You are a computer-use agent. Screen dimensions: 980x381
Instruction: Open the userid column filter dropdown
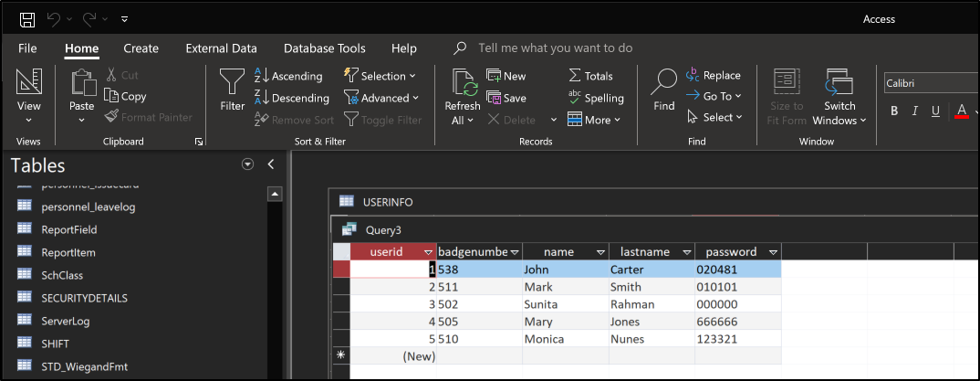click(x=428, y=252)
